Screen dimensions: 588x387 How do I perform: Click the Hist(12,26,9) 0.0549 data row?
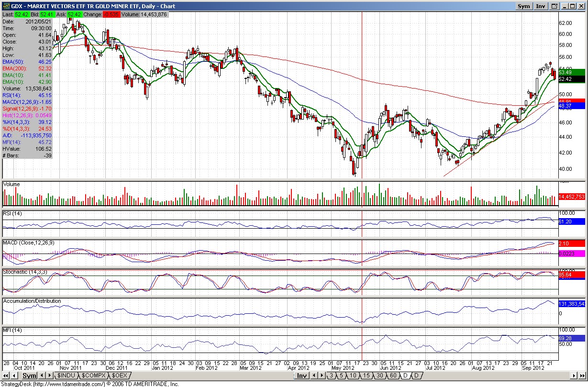27,115
